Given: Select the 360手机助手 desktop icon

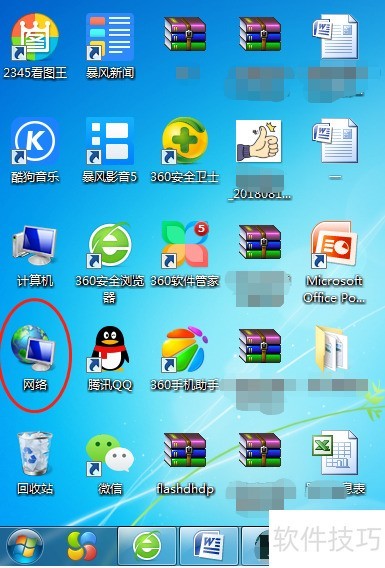Looking at the screenshot, I should pos(185,358).
